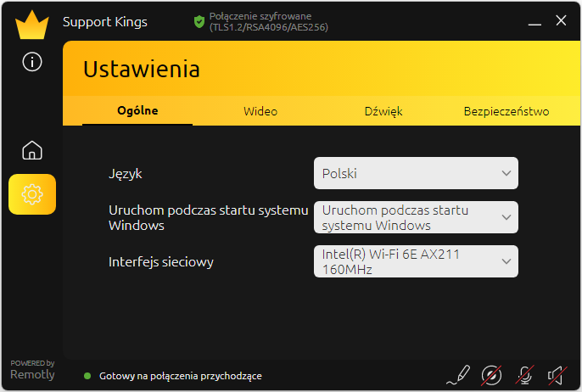Open the settings gear in the sidebar

[x=32, y=194]
